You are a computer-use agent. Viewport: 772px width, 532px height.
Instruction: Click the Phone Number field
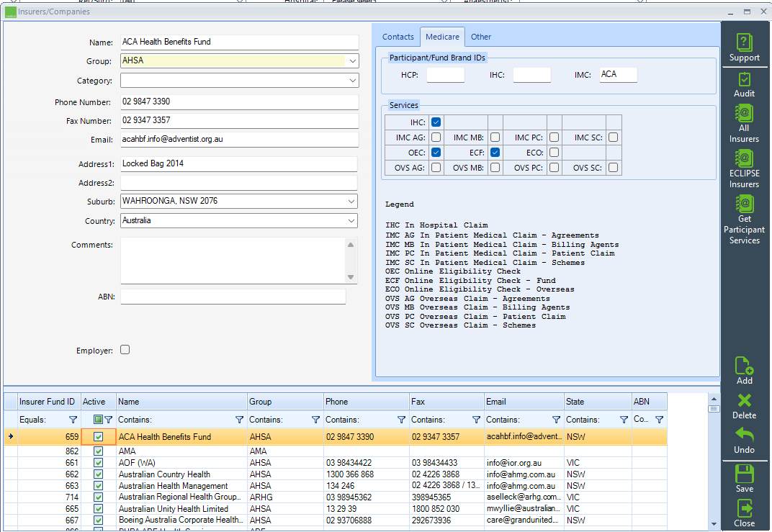click(x=239, y=102)
